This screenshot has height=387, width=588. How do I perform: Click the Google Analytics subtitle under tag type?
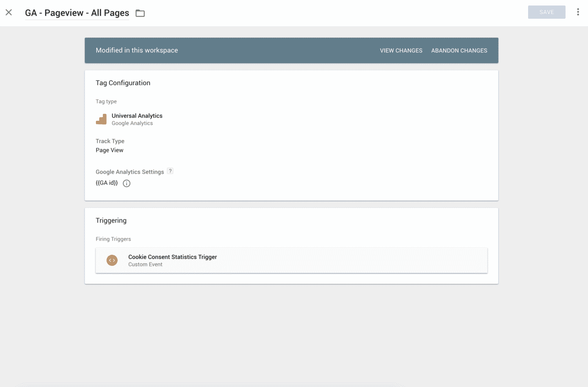(132, 123)
